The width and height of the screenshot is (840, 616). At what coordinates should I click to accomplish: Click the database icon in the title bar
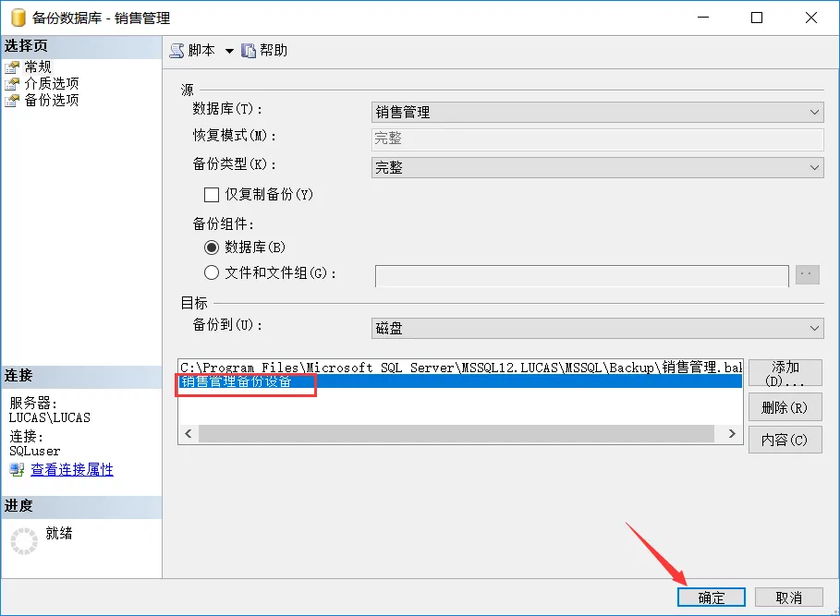tap(18, 18)
